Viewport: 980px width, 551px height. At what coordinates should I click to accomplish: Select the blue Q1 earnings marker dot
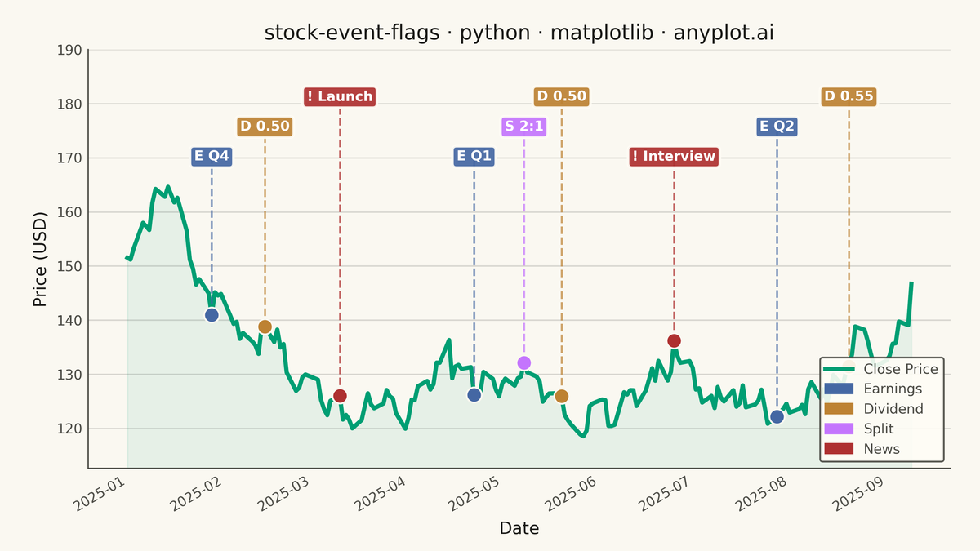pos(474,395)
